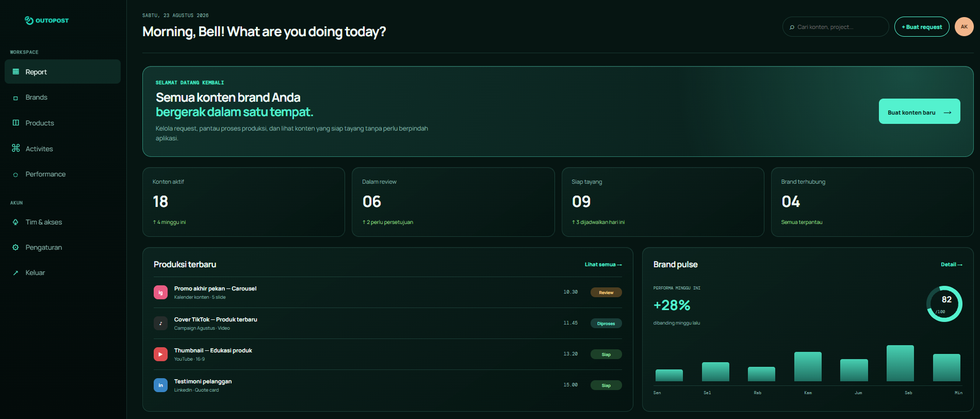Click the Products sidebar icon
The width and height of the screenshot is (980, 419).
tap(16, 123)
